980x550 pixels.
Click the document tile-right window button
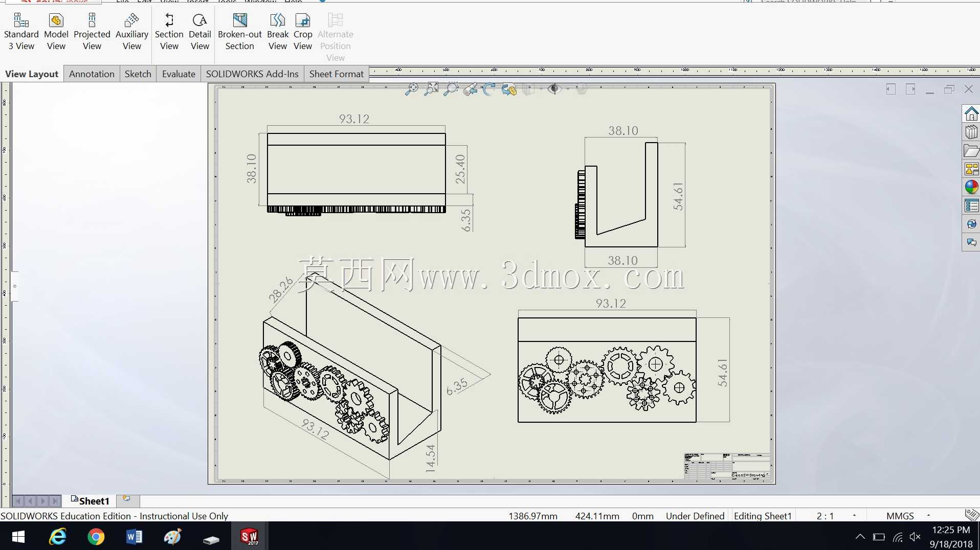click(910, 89)
